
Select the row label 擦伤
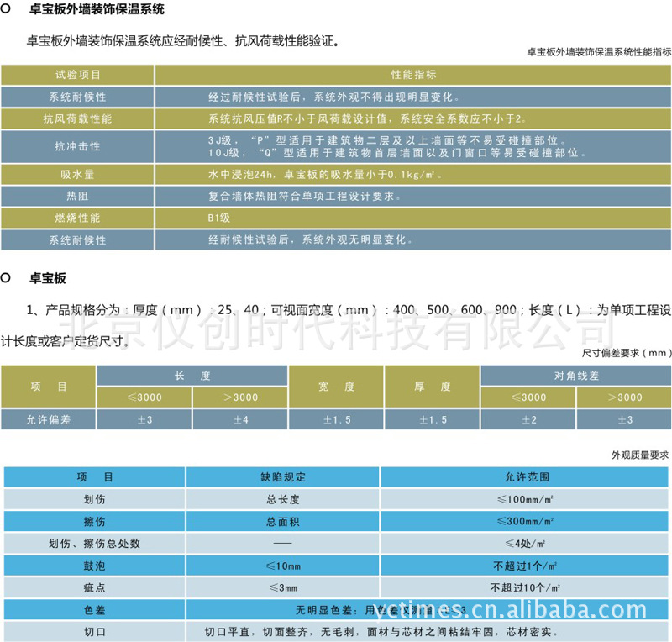click(x=94, y=522)
